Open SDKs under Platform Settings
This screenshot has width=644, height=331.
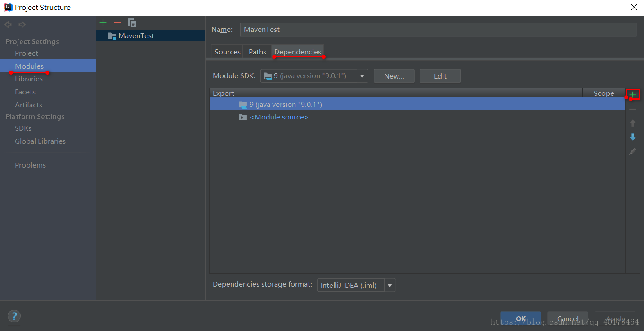23,128
